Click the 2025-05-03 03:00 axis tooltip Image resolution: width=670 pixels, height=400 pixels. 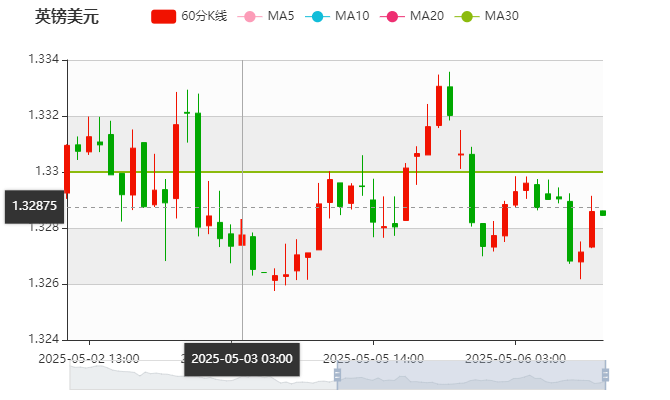pos(242,358)
